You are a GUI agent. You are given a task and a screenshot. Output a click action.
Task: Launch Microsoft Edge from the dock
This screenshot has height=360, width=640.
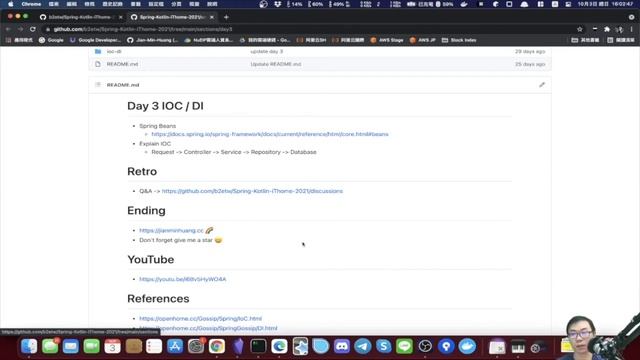[279, 347]
